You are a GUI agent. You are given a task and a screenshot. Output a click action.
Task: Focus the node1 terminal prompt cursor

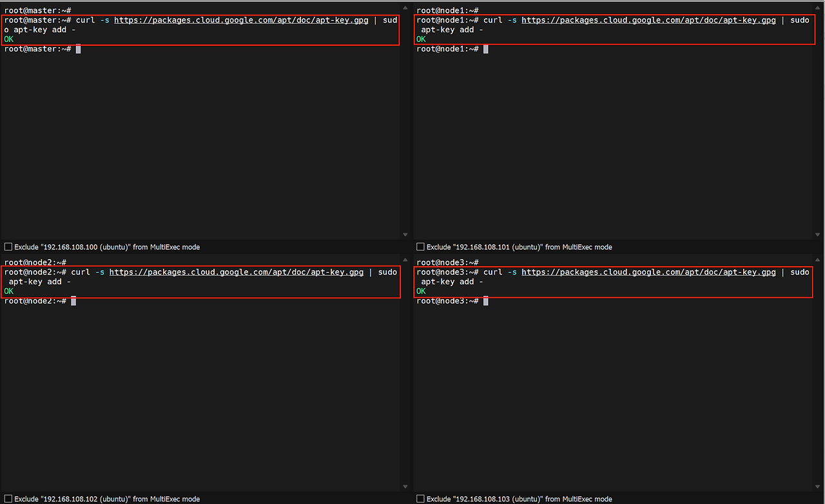point(486,49)
